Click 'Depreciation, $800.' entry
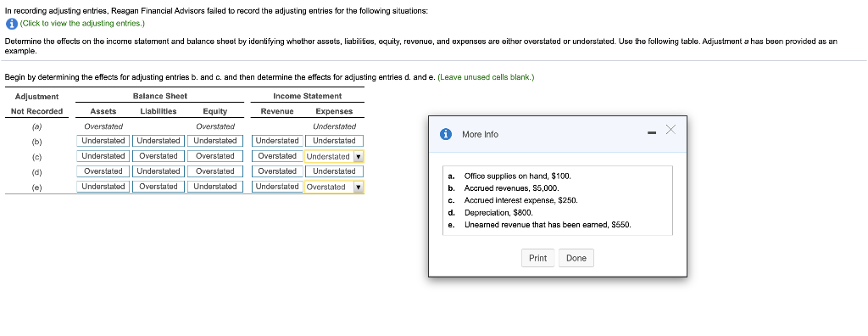Screen dimensions: 868x336 pyautogui.click(x=498, y=212)
